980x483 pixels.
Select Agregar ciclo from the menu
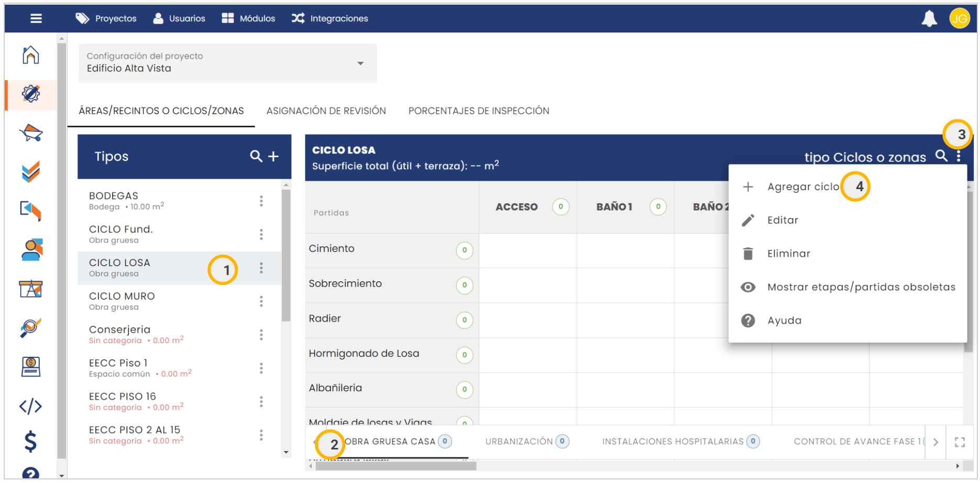pos(802,187)
